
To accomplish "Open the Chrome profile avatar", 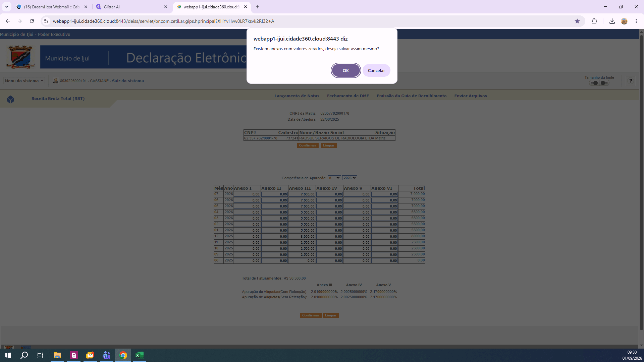I will (x=624, y=21).
